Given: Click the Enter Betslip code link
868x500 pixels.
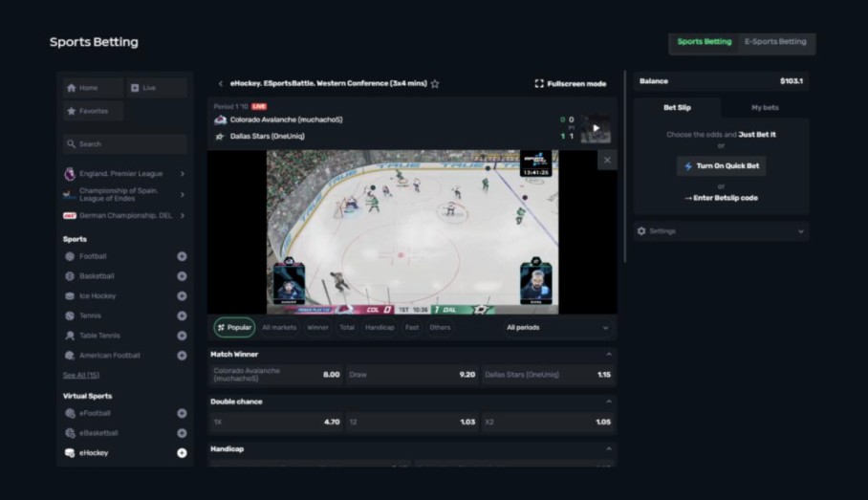Looking at the screenshot, I should pyautogui.click(x=721, y=198).
